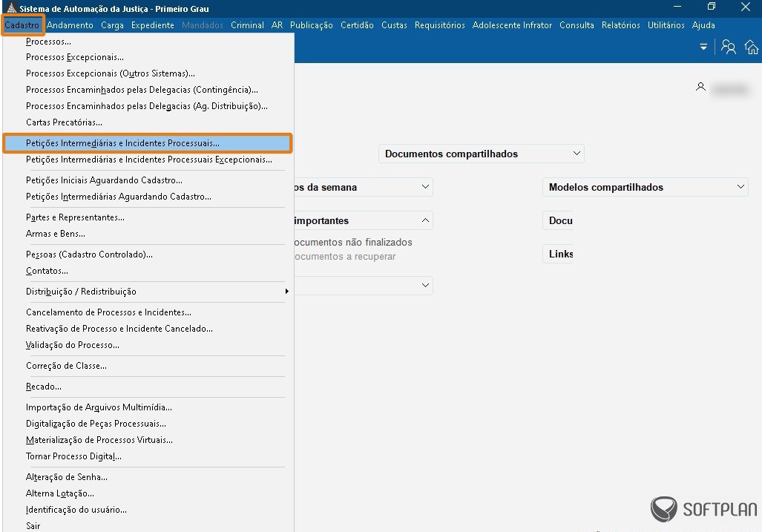The width and height of the screenshot is (762, 532).
Task: Open the Ajuda menu
Action: pyautogui.click(x=703, y=25)
